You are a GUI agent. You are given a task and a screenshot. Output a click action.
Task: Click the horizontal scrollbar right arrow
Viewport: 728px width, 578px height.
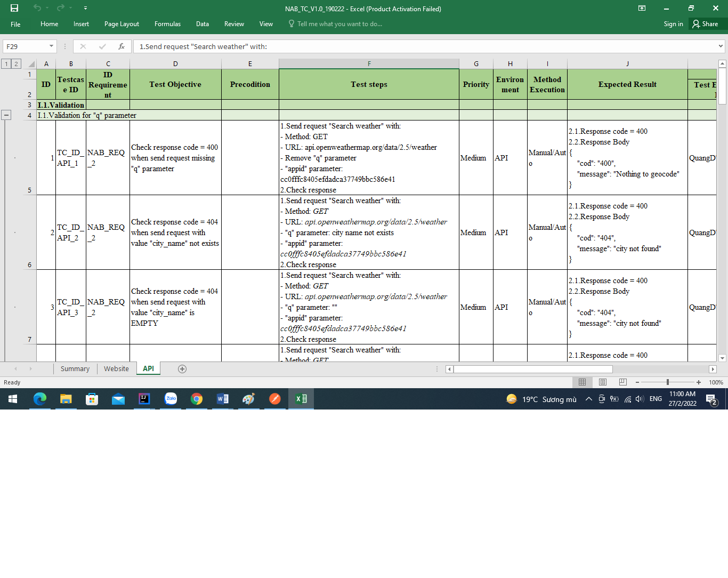pos(713,369)
